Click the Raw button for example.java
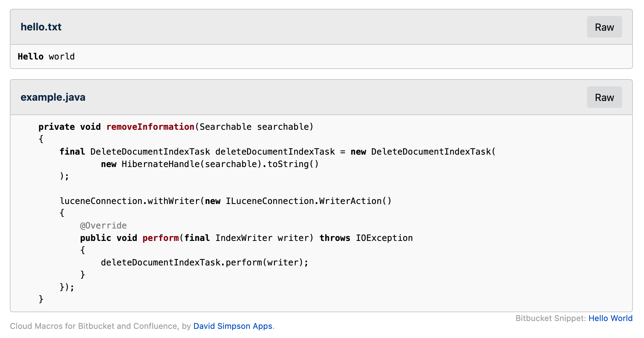The height and width of the screenshot is (338, 644). pyautogui.click(x=604, y=97)
